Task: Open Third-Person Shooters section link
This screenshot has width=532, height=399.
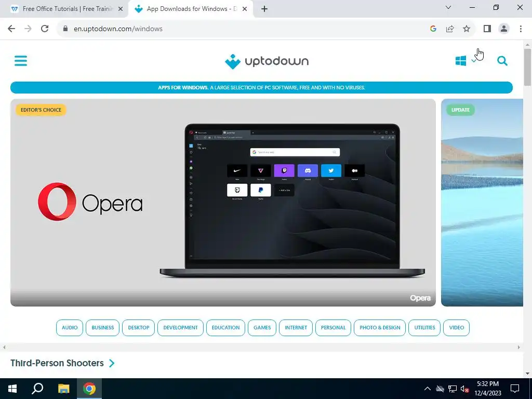Action: pyautogui.click(x=57, y=363)
